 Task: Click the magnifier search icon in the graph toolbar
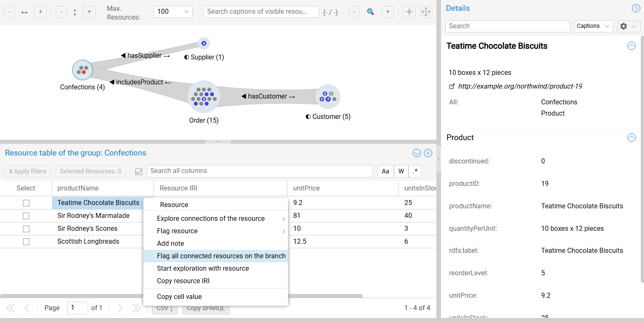[x=370, y=12]
